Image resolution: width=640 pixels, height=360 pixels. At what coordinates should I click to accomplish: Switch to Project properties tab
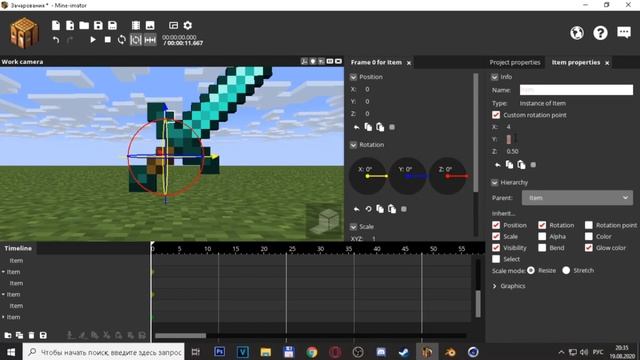(515, 62)
